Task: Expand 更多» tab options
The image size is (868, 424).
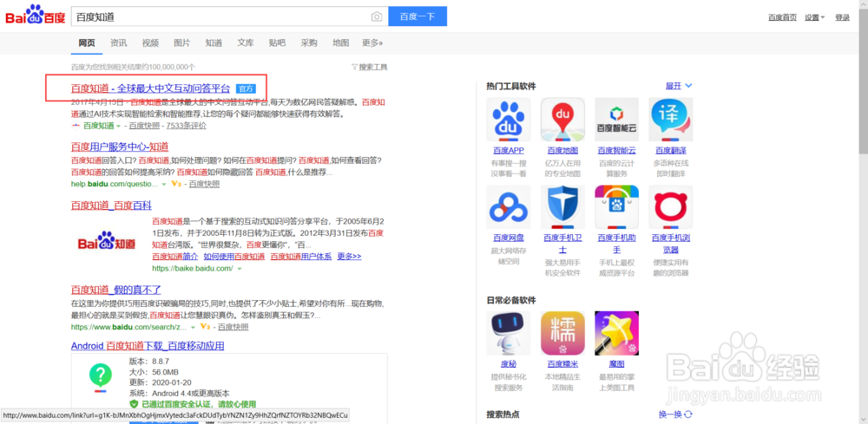Action: pyautogui.click(x=372, y=42)
